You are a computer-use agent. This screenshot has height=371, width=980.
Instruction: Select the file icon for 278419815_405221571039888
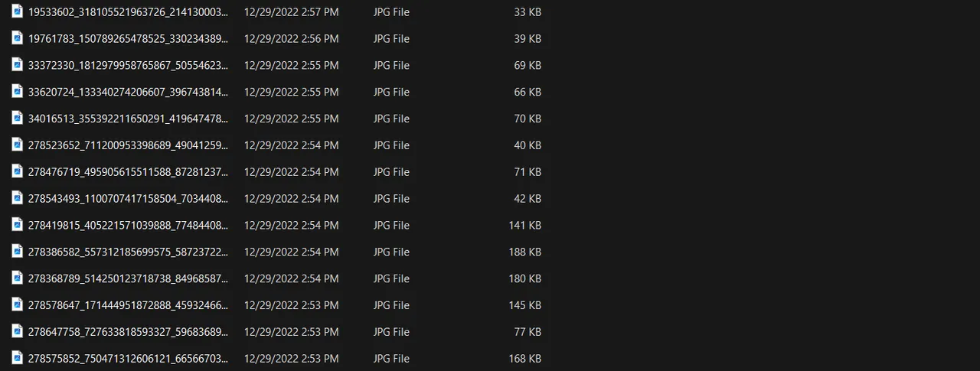(x=17, y=225)
